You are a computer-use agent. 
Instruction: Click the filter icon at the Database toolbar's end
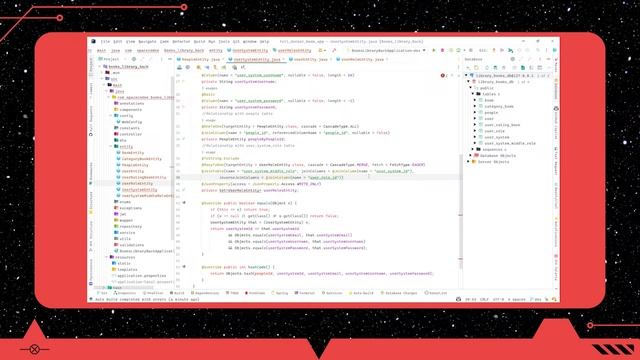pos(548,67)
